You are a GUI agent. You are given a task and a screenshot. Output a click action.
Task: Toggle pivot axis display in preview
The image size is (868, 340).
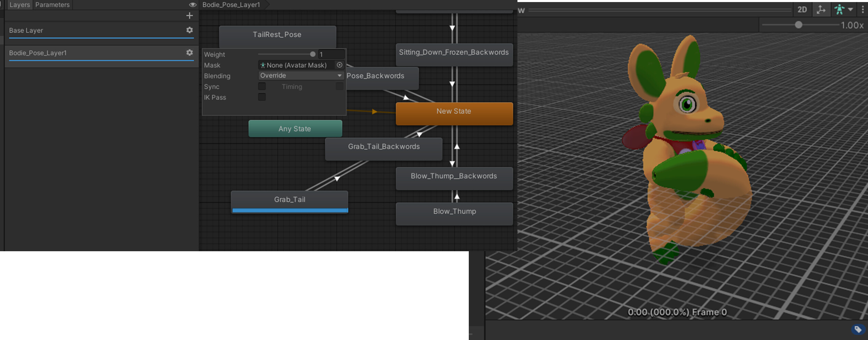click(x=821, y=10)
